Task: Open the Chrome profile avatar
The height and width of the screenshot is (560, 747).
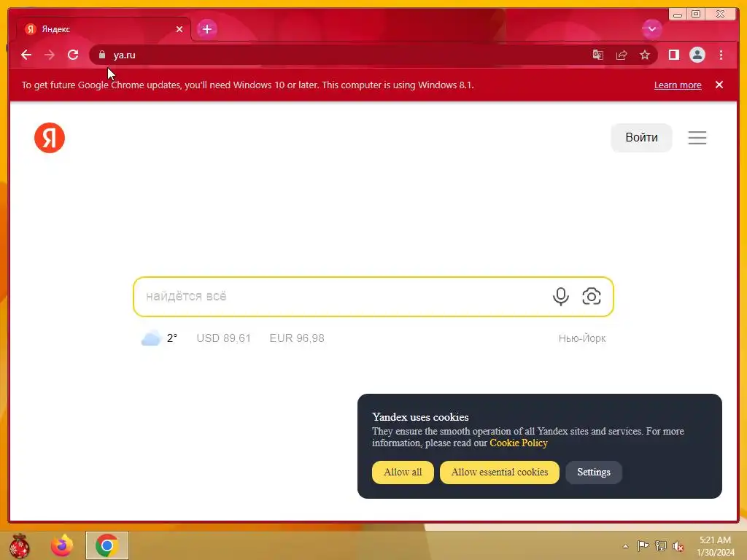Action: 697,55
